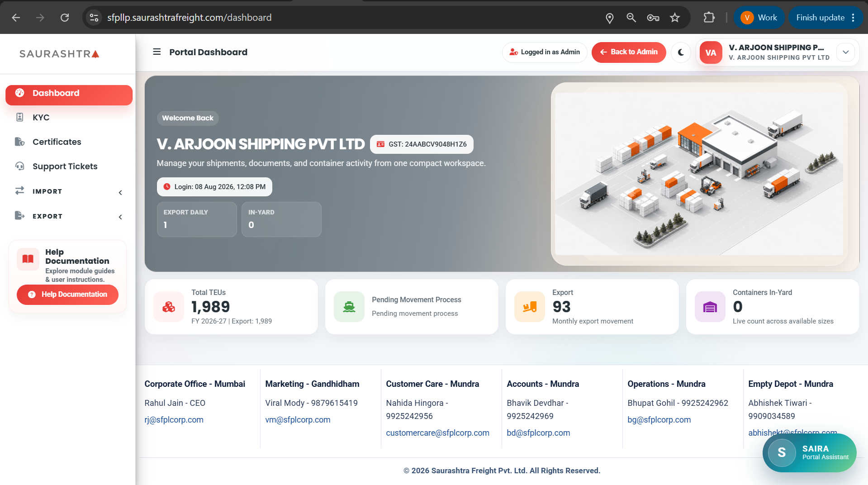
Task: Click the IN-YARD stat tile
Action: click(x=281, y=219)
